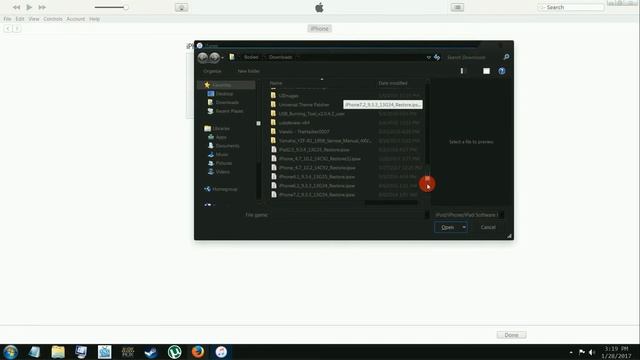Select Favorites in the navigation pane
This screenshot has height=360, width=640.
(222, 85)
